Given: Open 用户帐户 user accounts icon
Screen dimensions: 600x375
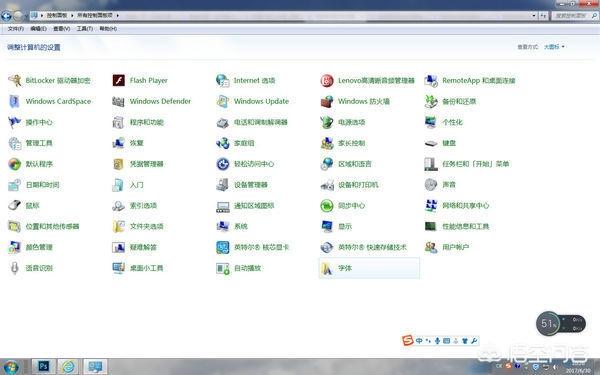Looking at the screenshot, I should click(431, 247).
